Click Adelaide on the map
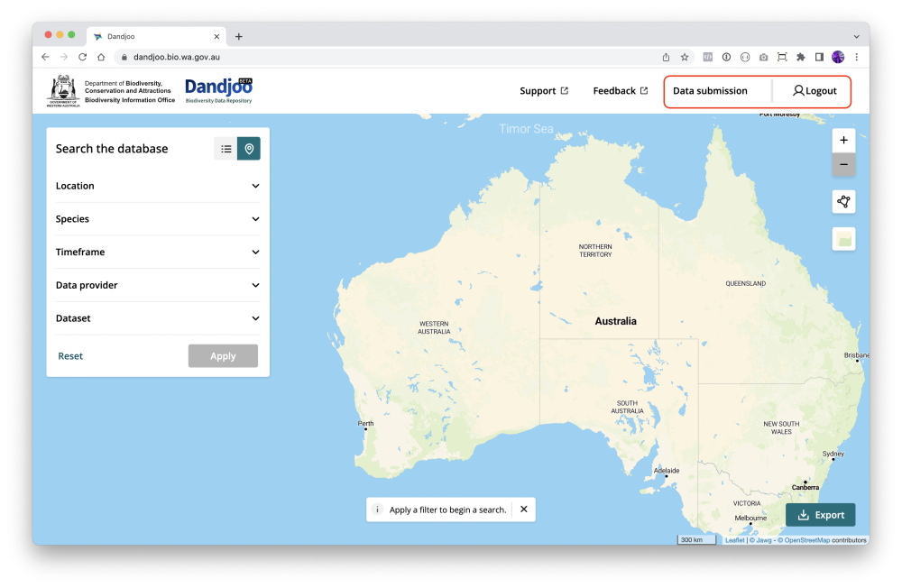902x588 pixels. [x=667, y=471]
